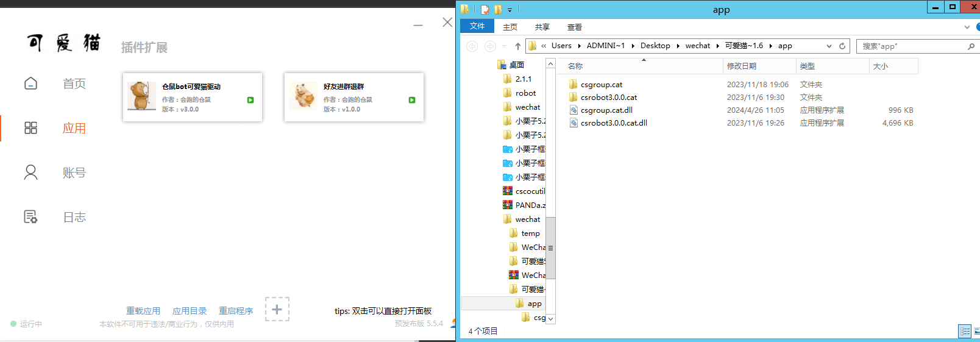Image resolution: width=980 pixels, height=342 pixels.
Task: Click the 搜索"app" search field
Action: pyautogui.click(x=911, y=46)
